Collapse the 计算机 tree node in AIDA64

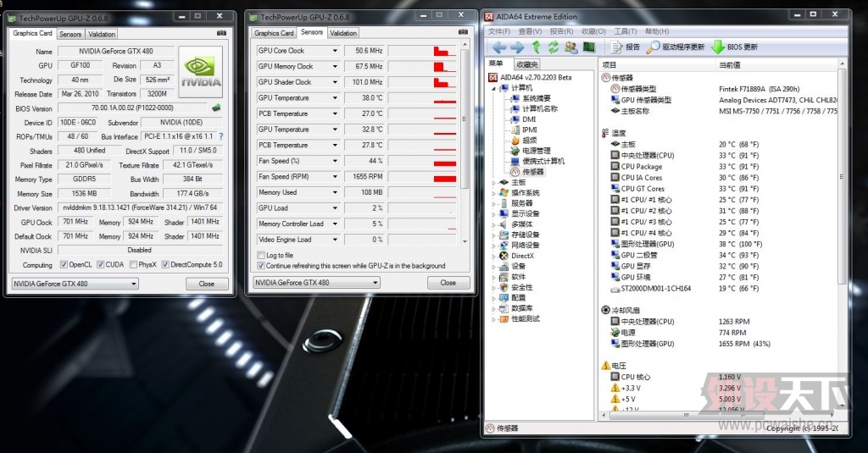coord(494,88)
